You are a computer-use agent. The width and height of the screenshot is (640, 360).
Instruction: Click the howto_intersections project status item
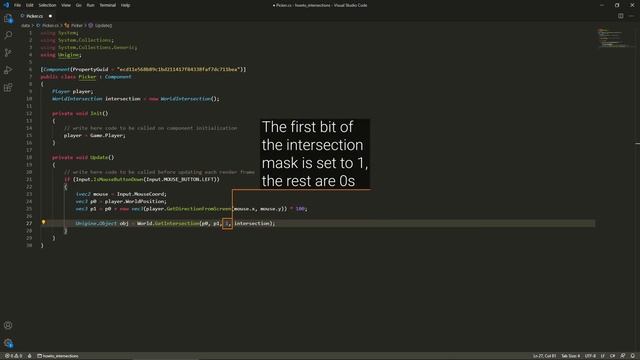pos(58,356)
